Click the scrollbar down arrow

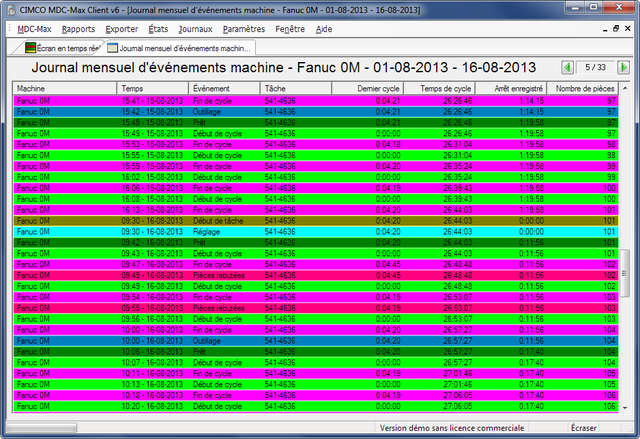pos(624,408)
